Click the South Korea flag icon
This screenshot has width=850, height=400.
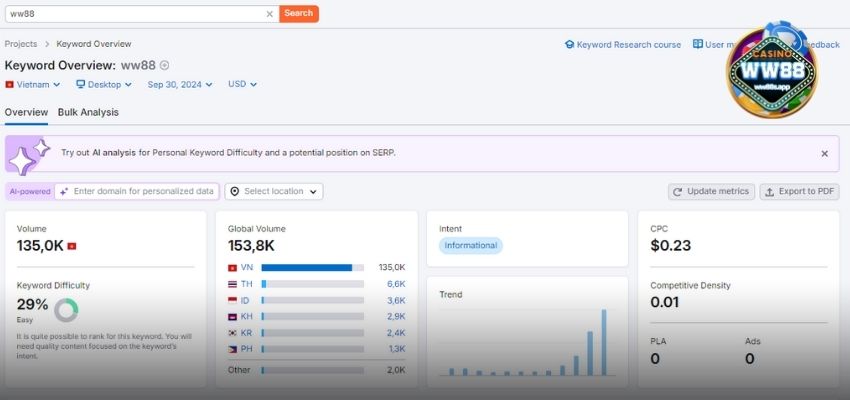click(233, 333)
